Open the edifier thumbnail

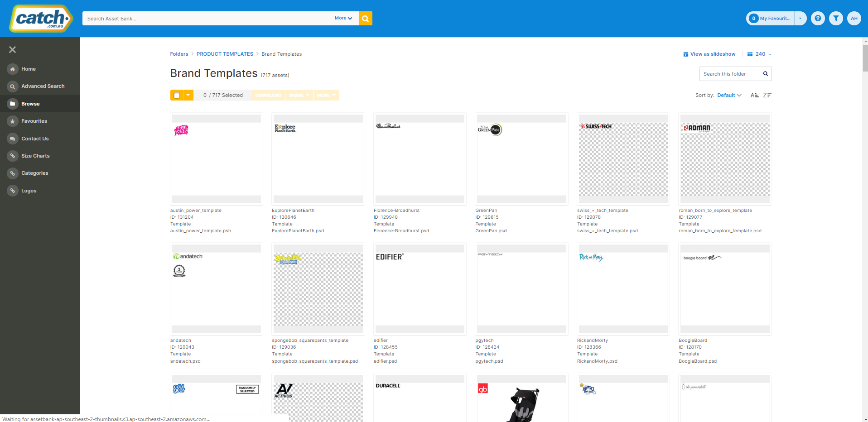(x=420, y=289)
